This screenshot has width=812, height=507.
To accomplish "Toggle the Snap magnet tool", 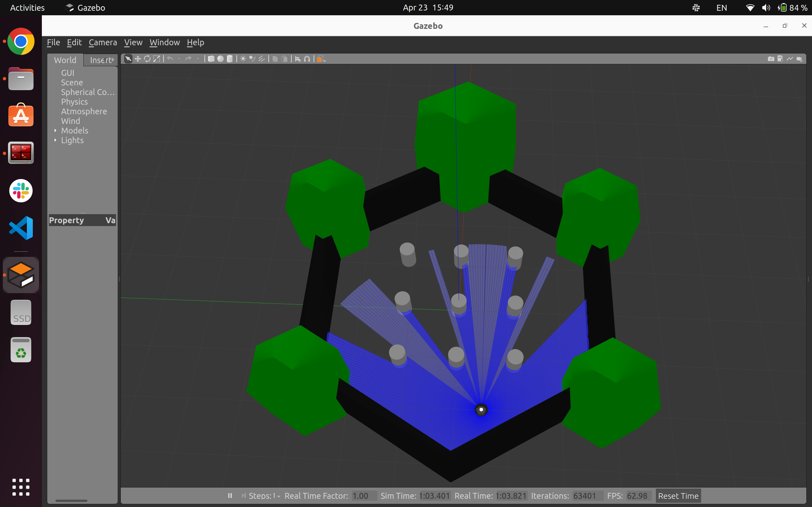I will point(307,59).
